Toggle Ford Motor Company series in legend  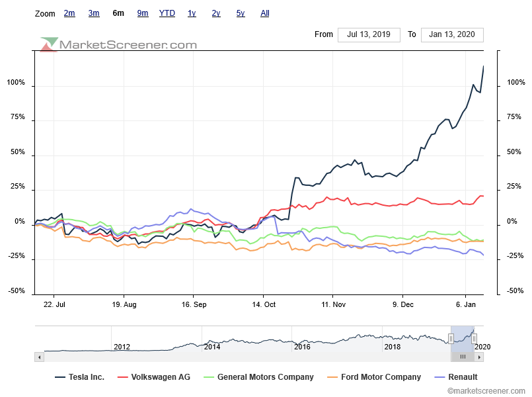(x=374, y=377)
